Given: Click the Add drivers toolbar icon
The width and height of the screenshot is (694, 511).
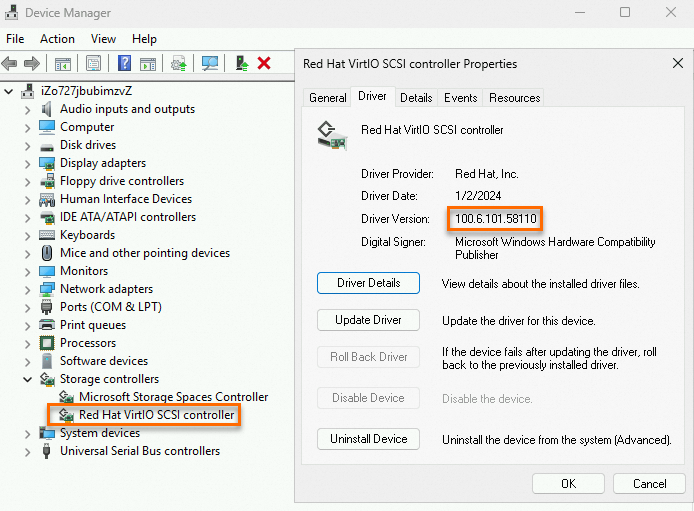Looking at the screenshot, I should pos(242,64).
